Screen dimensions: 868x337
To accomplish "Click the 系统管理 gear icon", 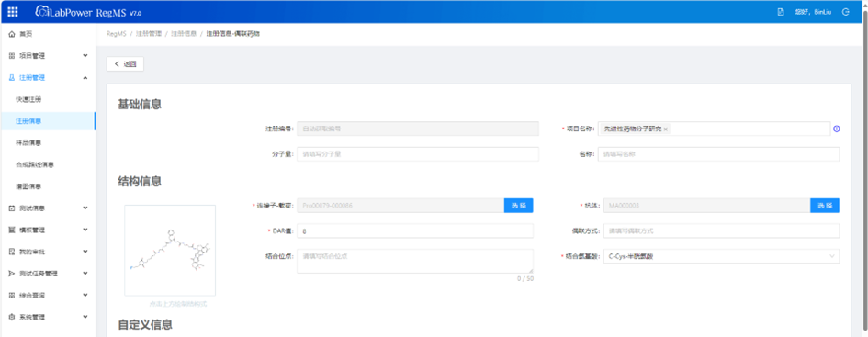I will click(12, 317).
